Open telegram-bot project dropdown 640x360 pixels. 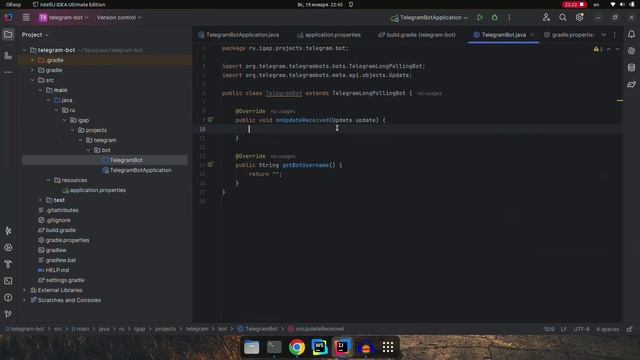click(64, 18)
